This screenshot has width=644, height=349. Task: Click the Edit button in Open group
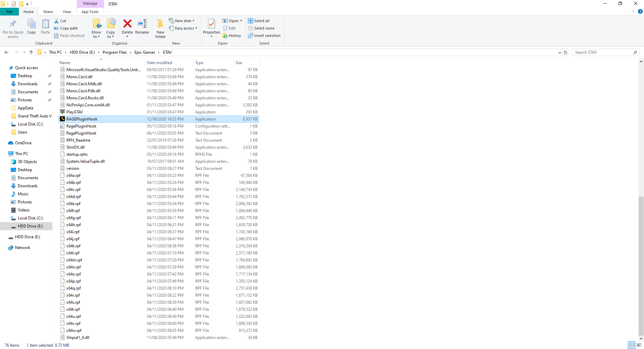[229, 28]
